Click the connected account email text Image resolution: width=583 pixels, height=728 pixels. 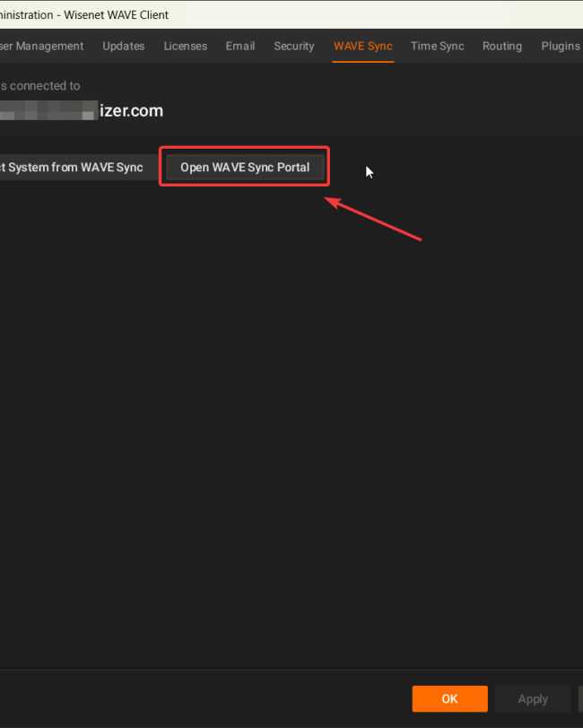tap(82, 111)
